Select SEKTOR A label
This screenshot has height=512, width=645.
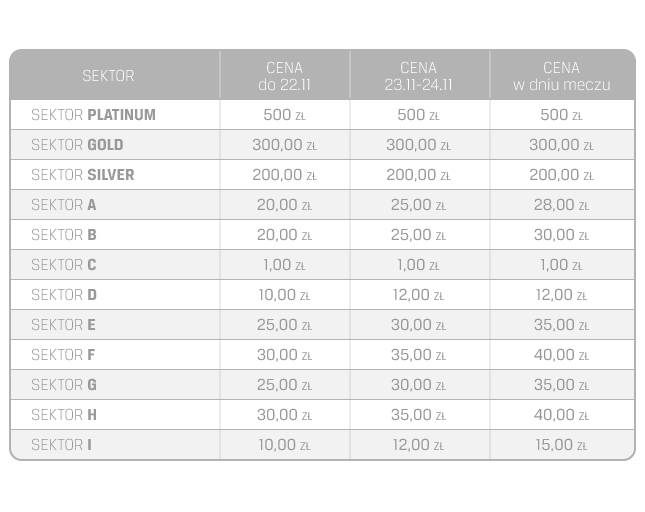tap(64, 205)
